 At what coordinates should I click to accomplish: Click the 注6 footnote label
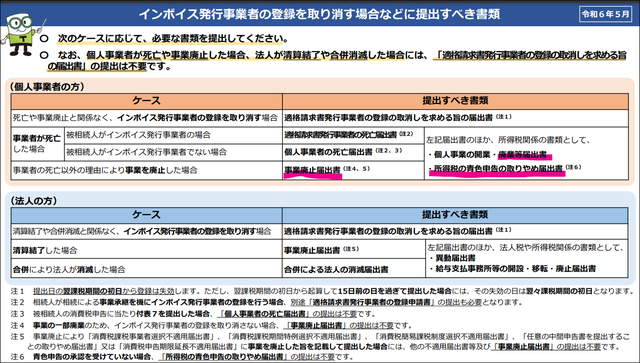[18, 357]
